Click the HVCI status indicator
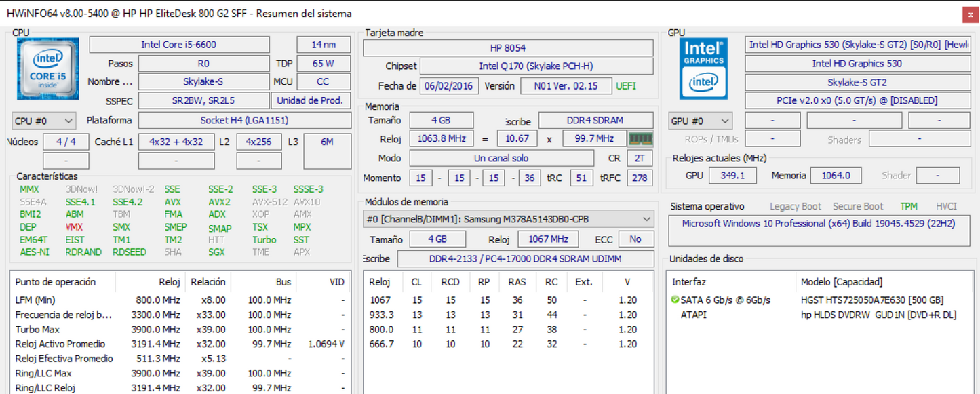Screen dimensions: 980x394 pos(946,206)
